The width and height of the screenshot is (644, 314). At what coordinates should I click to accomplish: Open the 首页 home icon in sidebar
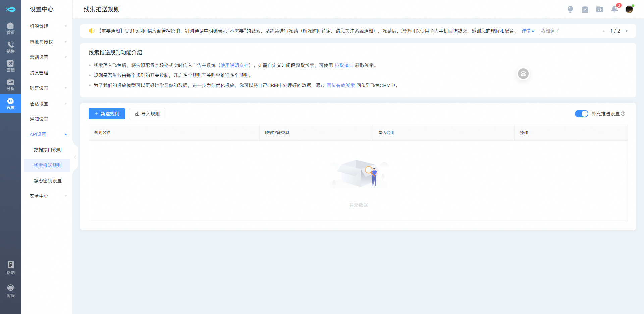(10, 28)
